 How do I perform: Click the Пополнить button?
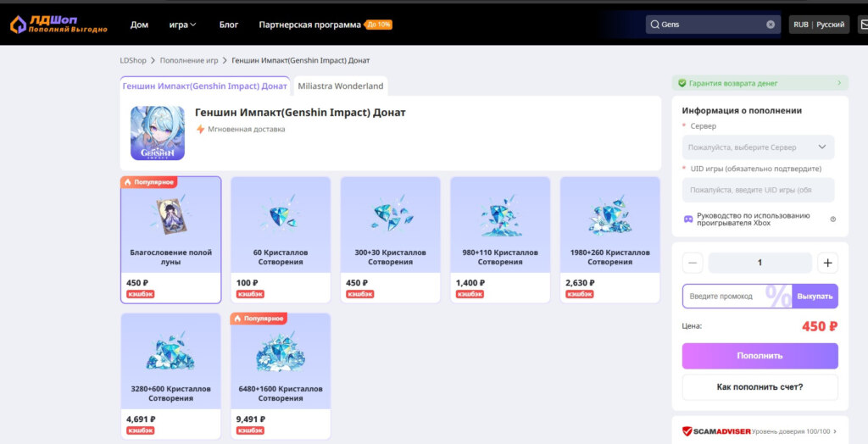click(759, 355)
